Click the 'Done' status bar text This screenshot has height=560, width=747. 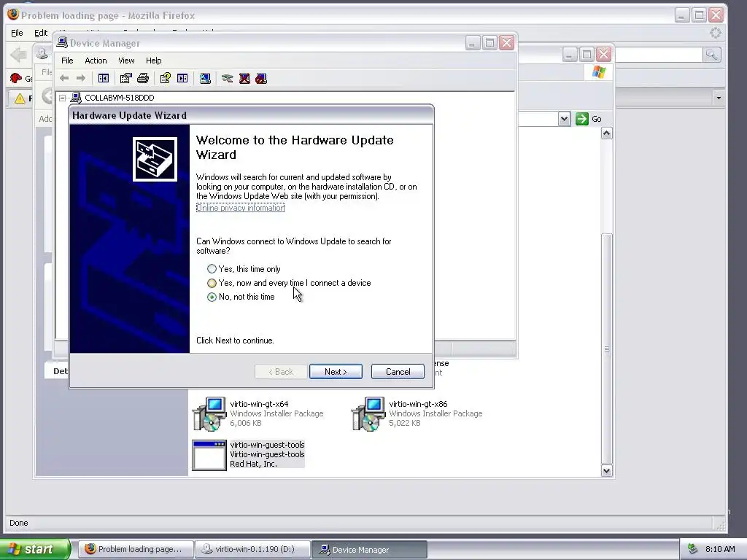tap(18, 523)
